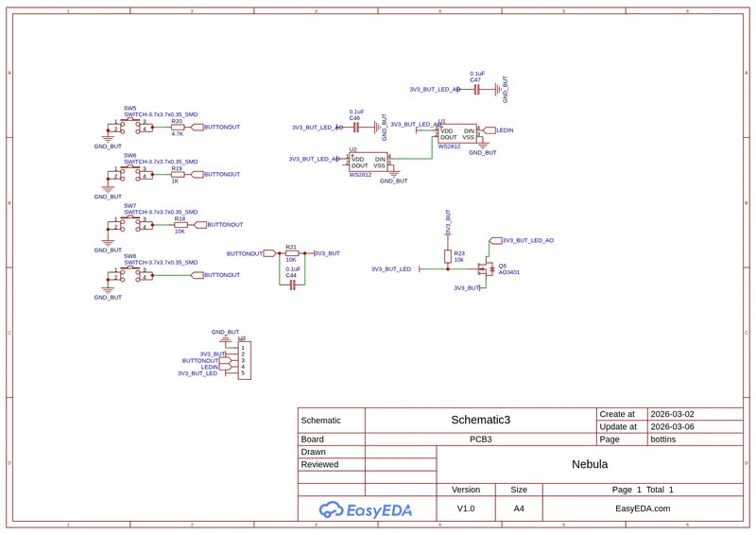Select capacitor C47 symbol
756x535 pixels.
(477, 89)
